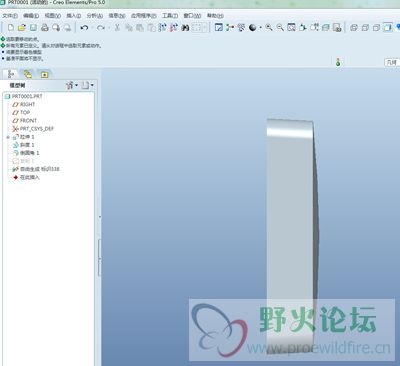This screenshot has width=400, height=366.
Task: Switch to shaded display style
Action: click(x=388, y=28)
